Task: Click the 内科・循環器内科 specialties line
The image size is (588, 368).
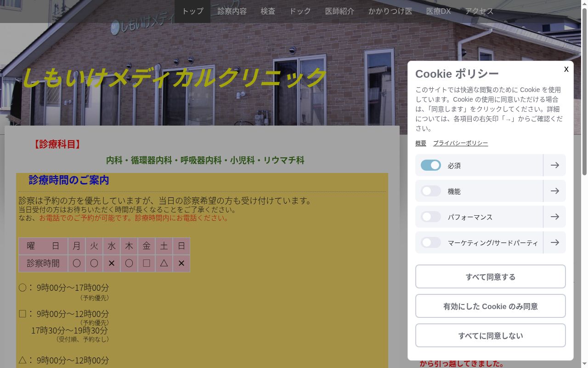Action: pyautogui.click(x=205, y=160)
